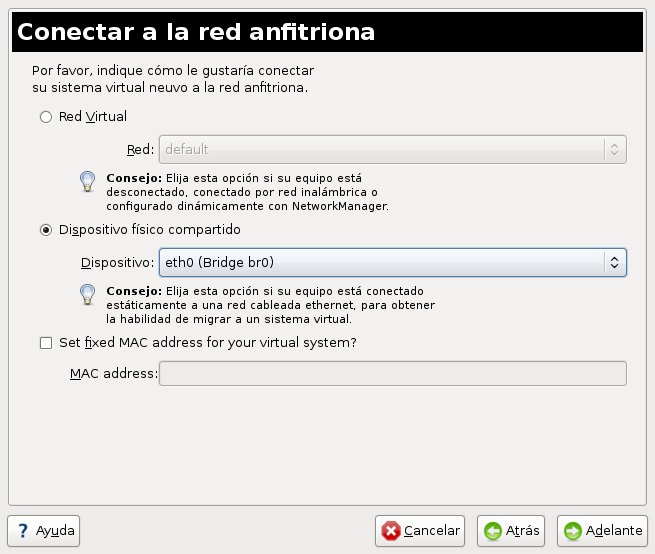Select Dispositivo físico compartido radio option
Viewport: 655px width, 554px height.
(46, 230)
